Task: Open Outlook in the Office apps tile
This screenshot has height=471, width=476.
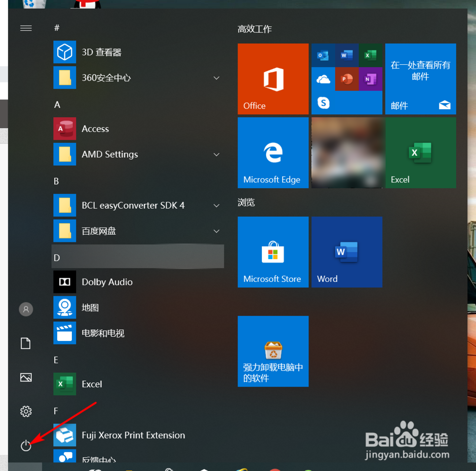Action: (323, 55)
